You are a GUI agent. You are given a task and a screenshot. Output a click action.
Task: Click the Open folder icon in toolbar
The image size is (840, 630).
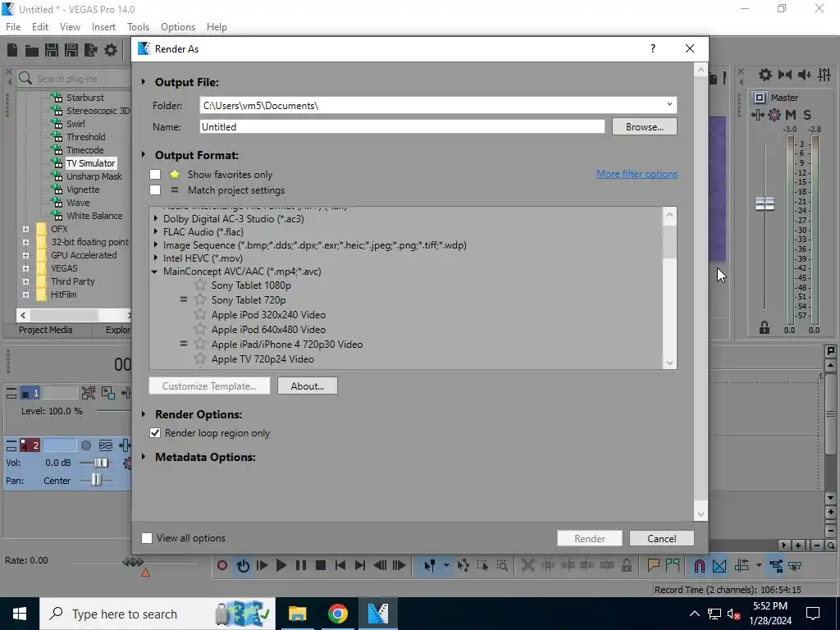coord(32,50)
